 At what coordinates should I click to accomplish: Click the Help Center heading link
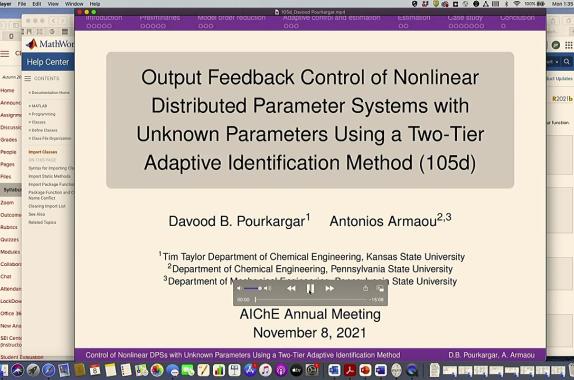48,62
